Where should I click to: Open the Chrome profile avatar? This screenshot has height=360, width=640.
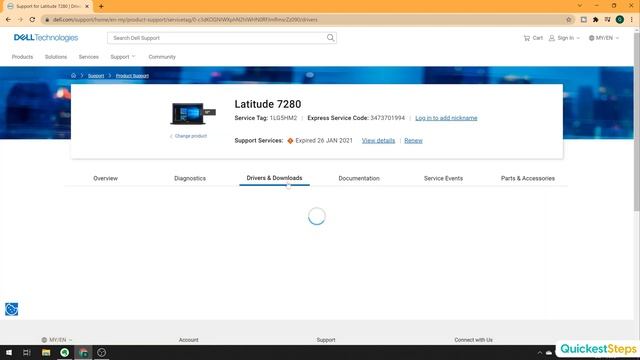620,20
